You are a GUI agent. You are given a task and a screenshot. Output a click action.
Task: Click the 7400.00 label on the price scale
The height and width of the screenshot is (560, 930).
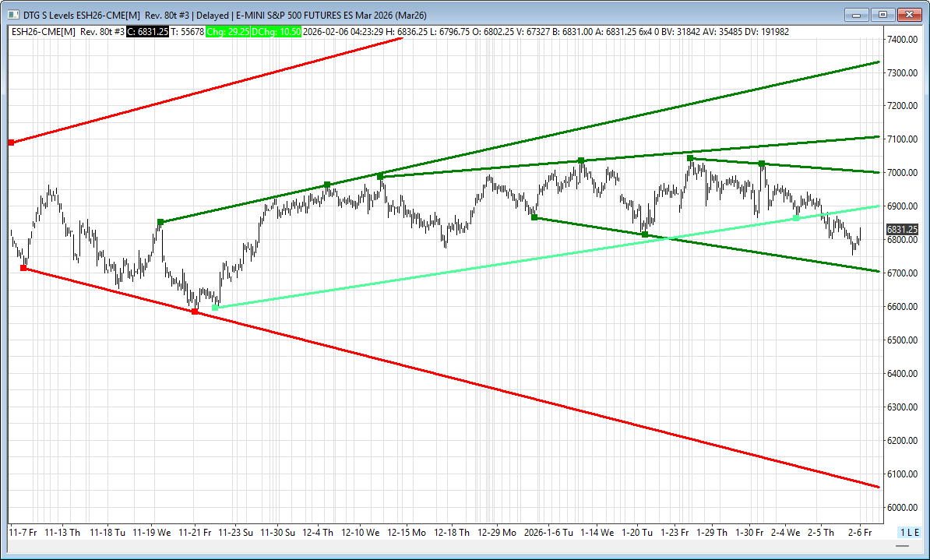(901, 39)
